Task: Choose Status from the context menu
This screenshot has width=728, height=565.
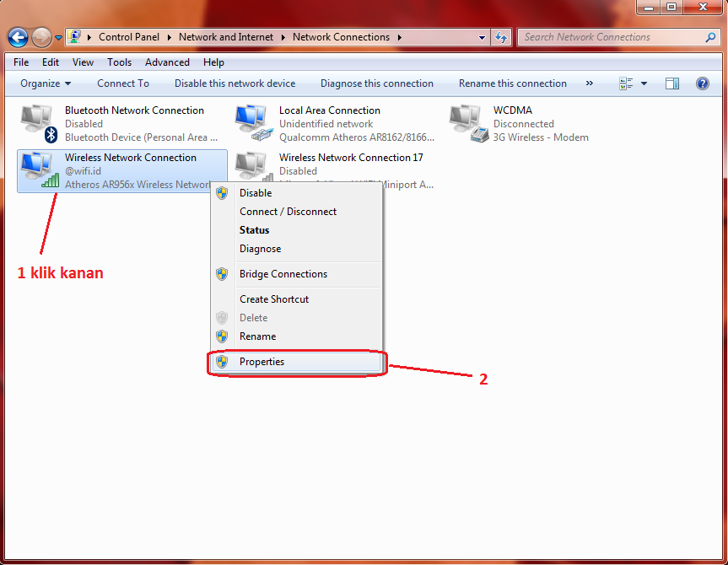Action: pyautogui.click(x=254, y=229)
